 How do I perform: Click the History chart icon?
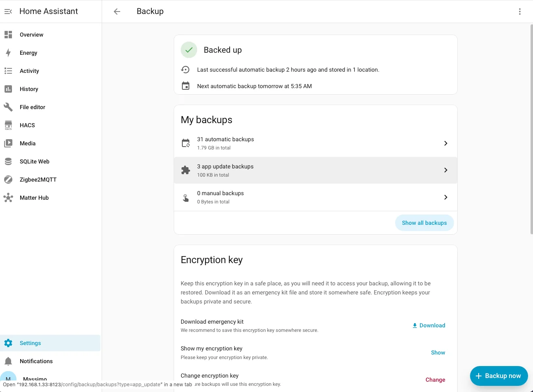coord(8,89)
